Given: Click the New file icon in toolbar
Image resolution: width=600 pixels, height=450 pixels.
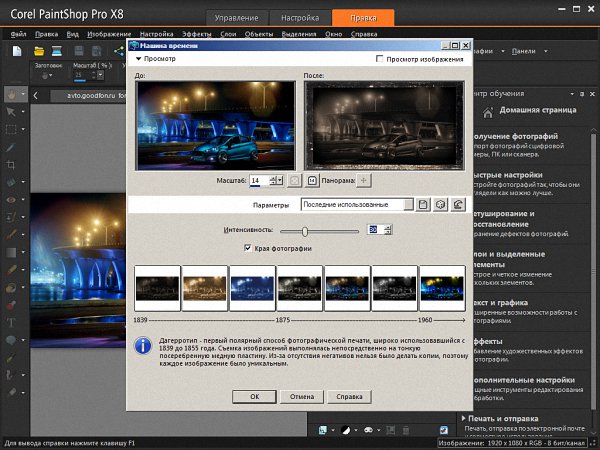Looking at the screenshot, I should (x=17, y=51).
